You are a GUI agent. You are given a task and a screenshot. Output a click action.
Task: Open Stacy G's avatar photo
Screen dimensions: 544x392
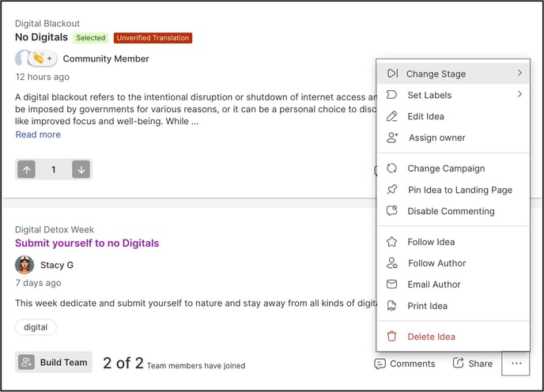pyautogui.click(x=25, y=265)
